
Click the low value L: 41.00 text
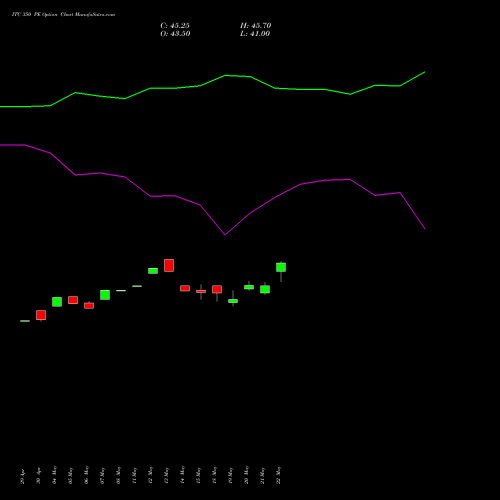(255, 34)
